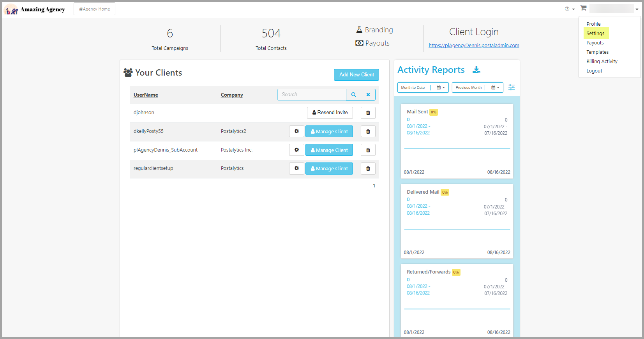Download activity reports via download icon
This screenshot has width=644, height=339.
coord(476,70)
